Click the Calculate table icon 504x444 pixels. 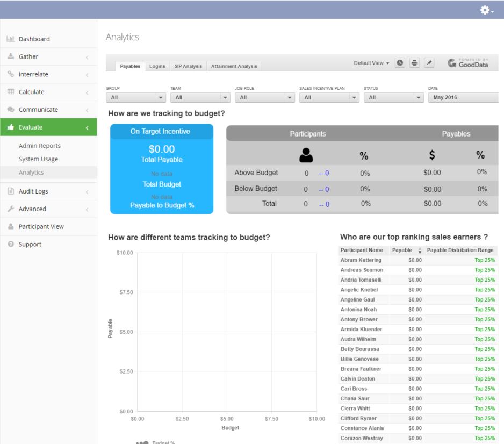point(11,91)
